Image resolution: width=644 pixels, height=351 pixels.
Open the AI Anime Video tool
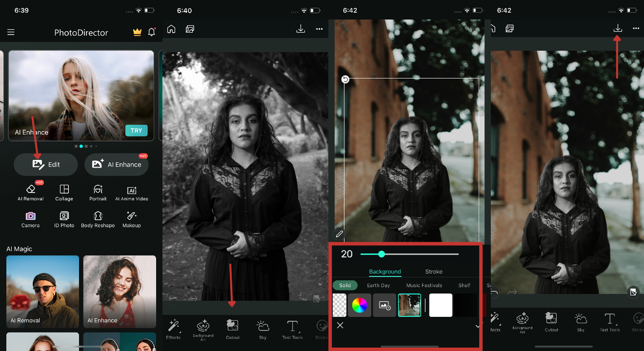pyautogui.click(x=132, y=192)
